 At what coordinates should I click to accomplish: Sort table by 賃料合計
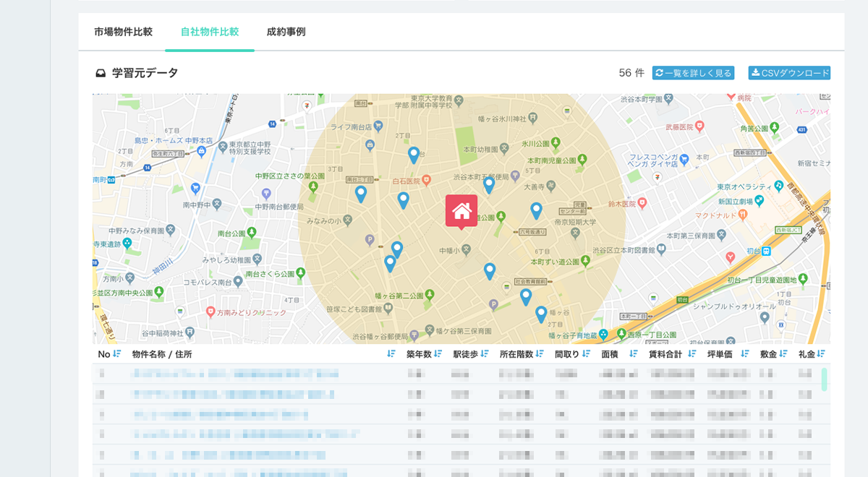[692, 354]
